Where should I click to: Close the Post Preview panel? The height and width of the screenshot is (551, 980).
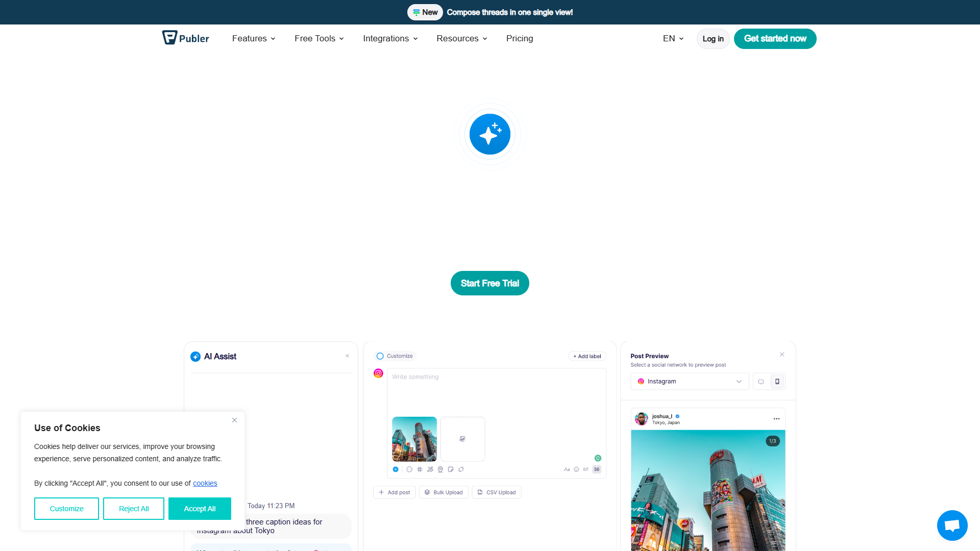(x=782, y=354)
